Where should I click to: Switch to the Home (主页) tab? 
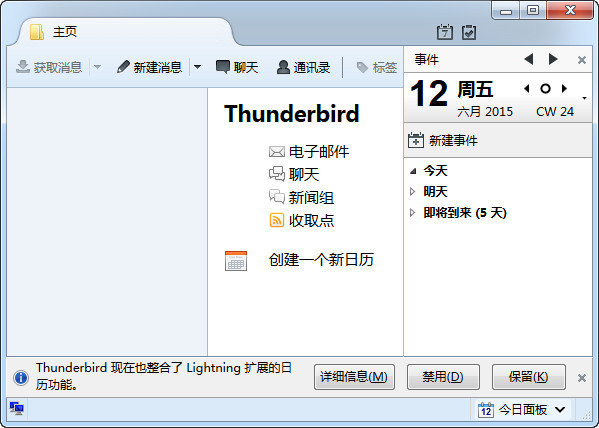click(124, 32)
